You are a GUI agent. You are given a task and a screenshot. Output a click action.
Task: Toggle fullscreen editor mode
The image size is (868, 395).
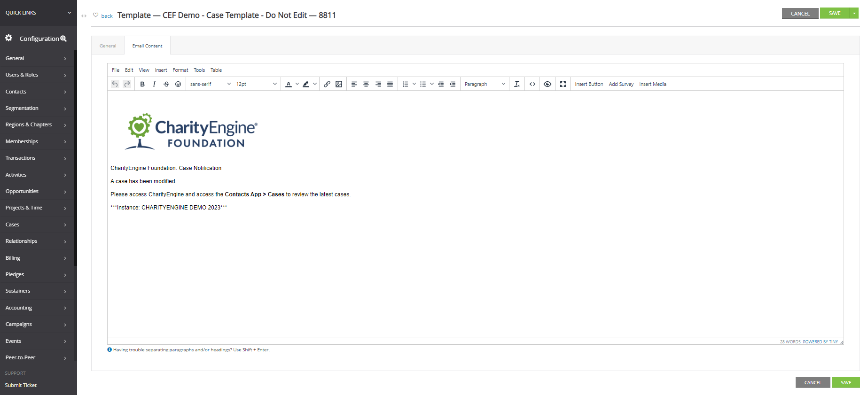click(563, 84)
